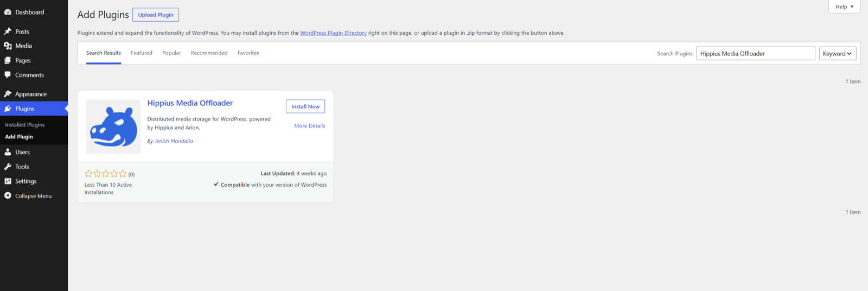Click the Posts pushpin icon
This screenshot has width=868, height=291.
pos(8,31)
